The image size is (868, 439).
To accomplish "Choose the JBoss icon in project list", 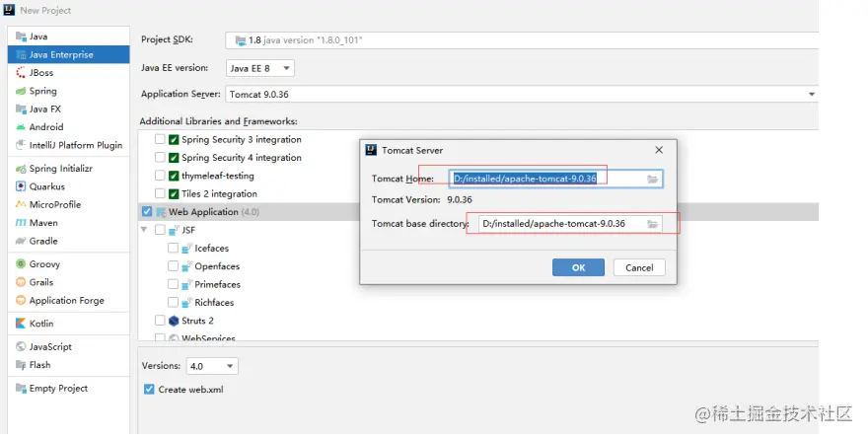I will pos(21,73).
